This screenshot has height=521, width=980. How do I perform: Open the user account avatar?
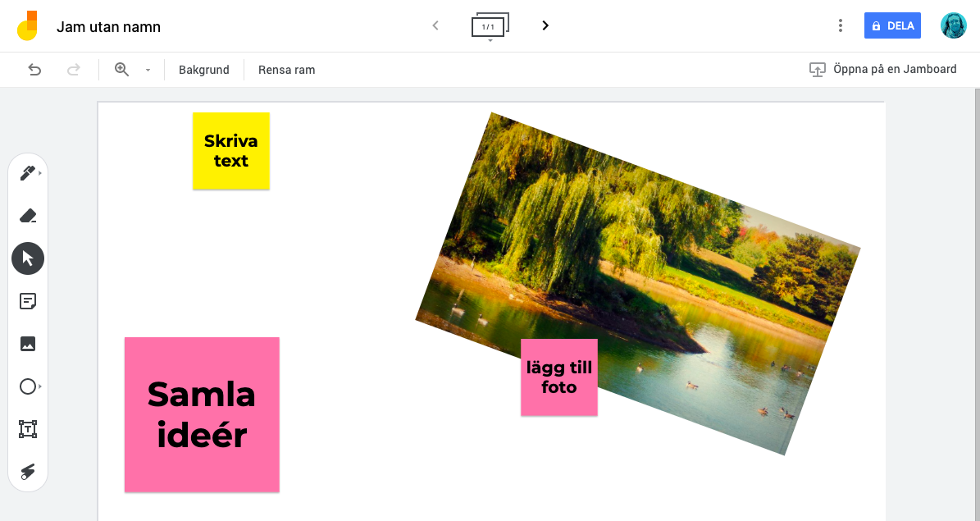click(x=953, y=25)
